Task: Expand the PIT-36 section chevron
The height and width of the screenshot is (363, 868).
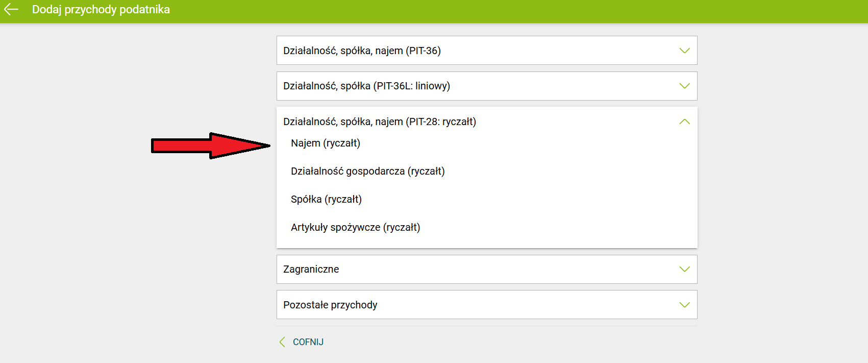Action: click(x=684, y=51)
